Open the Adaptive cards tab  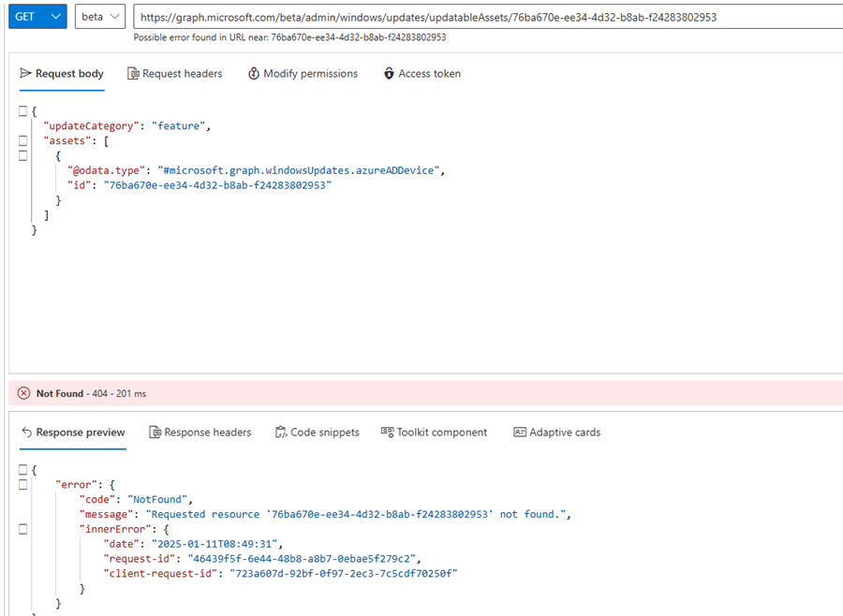tap(557, 433)
